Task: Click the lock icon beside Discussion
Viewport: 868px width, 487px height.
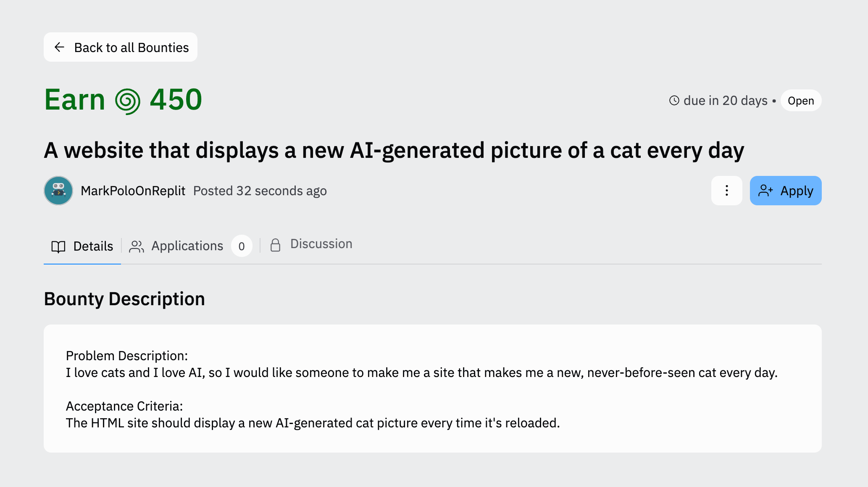Action: [275, 245]
